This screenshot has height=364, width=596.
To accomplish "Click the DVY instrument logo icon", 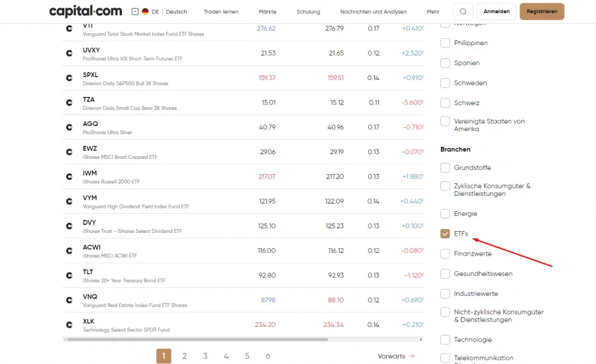I will pyautogui.click(x=69, y=226).
